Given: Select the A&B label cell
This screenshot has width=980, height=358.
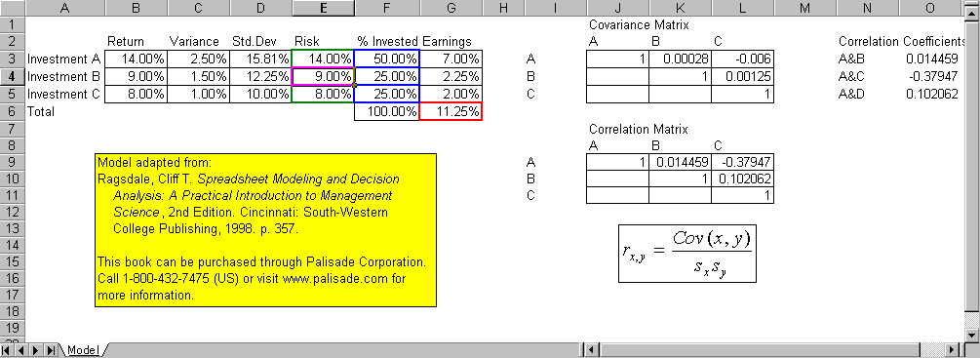Looking at the screenshot, I should coord(868,60).
